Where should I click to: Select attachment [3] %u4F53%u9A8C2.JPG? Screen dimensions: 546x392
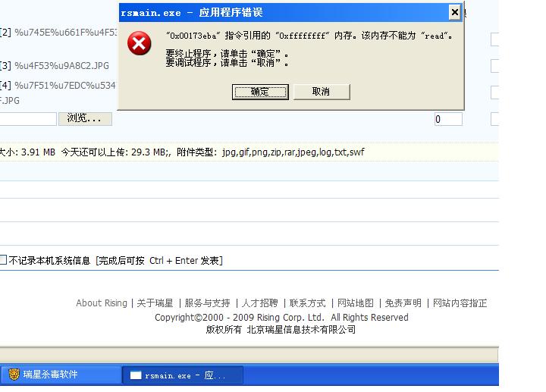tap(55, 65)
